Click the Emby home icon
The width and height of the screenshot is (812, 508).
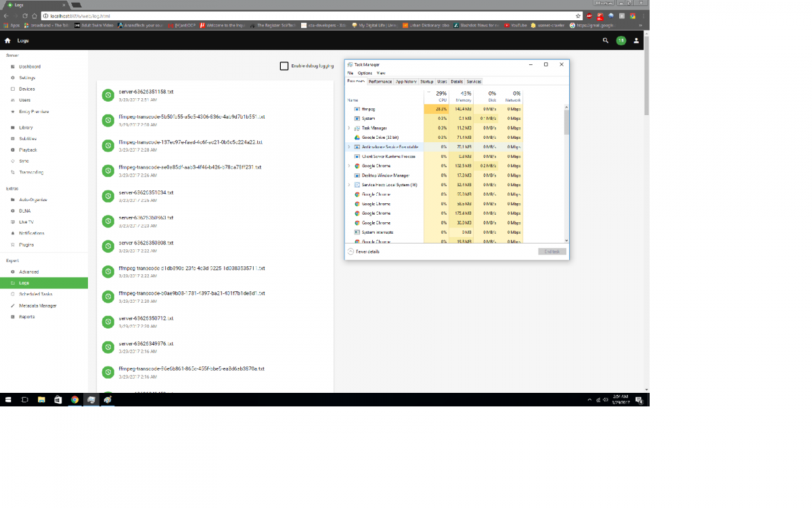click(x=7, y=41)
